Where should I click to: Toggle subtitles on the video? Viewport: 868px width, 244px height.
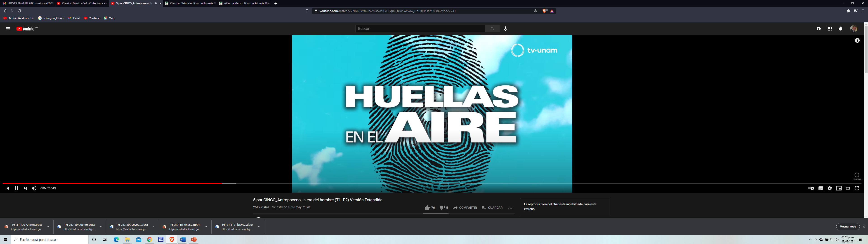coord(821,188)
